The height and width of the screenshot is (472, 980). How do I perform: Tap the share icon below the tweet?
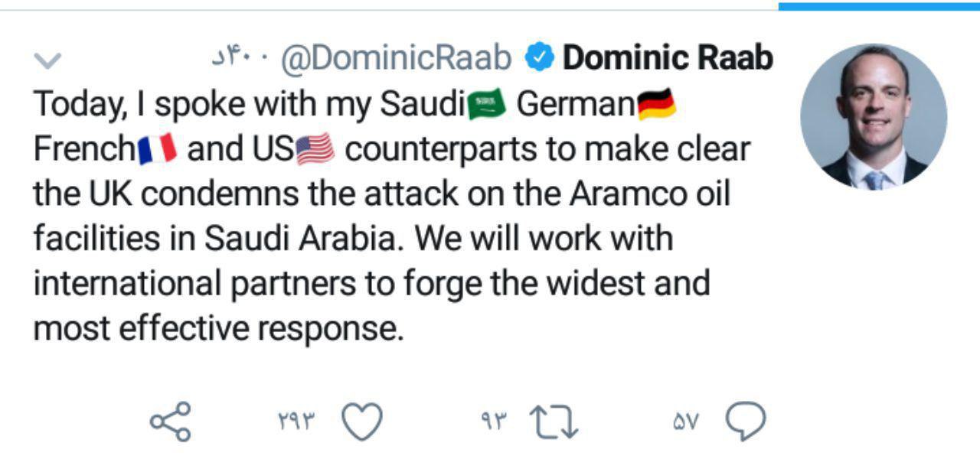coord(170,422)
